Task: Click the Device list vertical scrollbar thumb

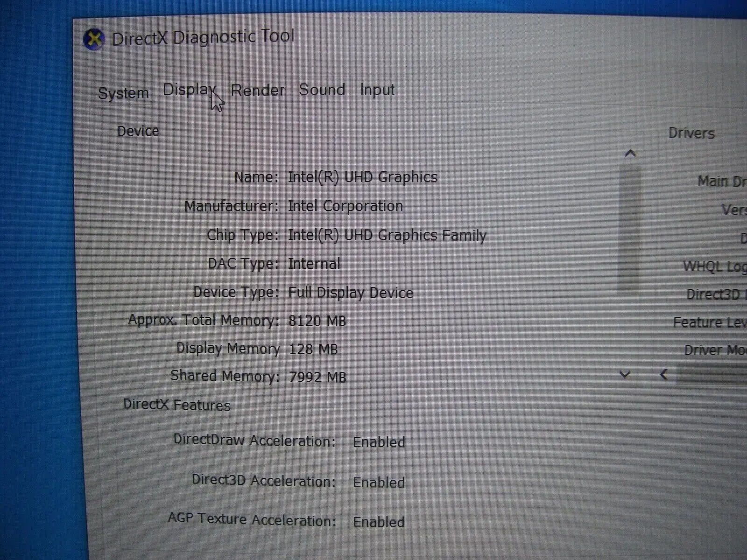Action: point(629,230)
